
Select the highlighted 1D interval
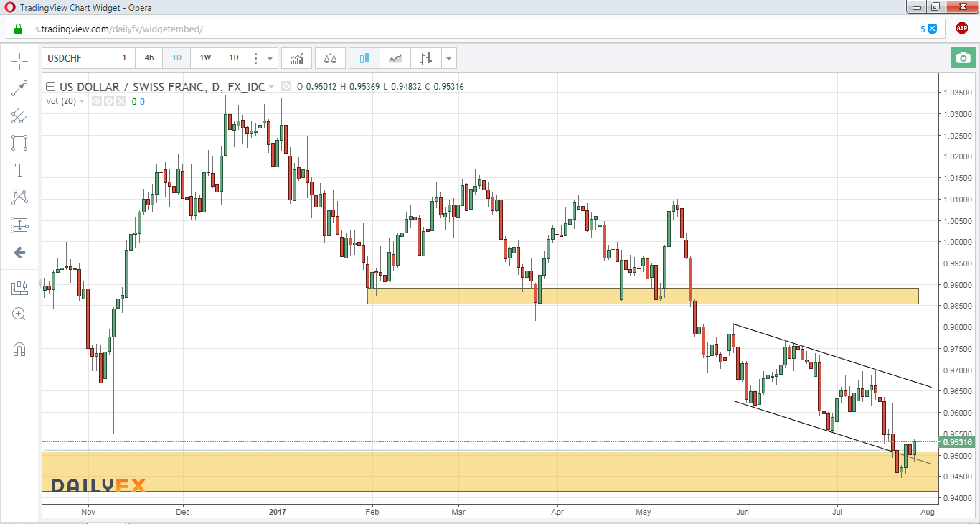[x=176, y=58]
